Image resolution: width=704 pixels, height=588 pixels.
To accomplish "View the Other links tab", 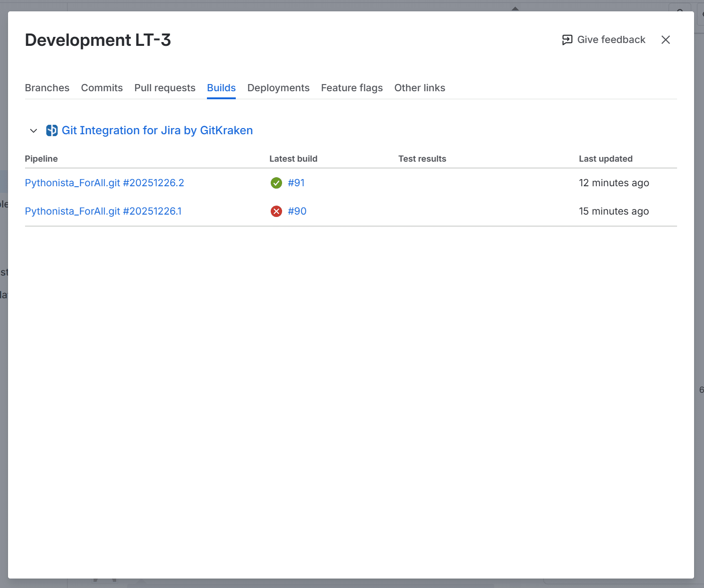I will point(420,88).
